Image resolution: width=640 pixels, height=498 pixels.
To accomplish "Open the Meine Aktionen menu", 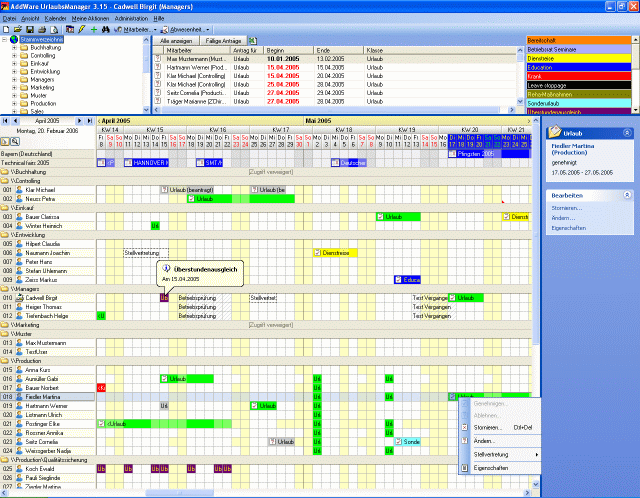I will [x=91, y=18].
